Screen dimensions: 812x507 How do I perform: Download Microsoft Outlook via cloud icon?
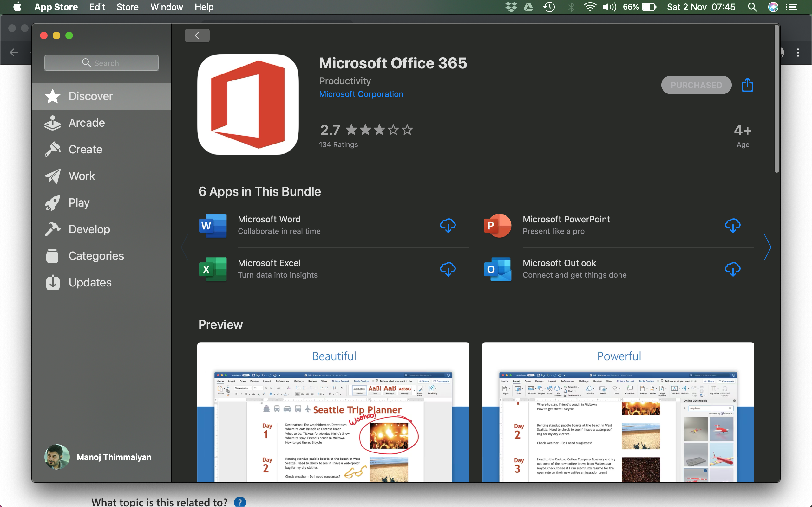732,269
